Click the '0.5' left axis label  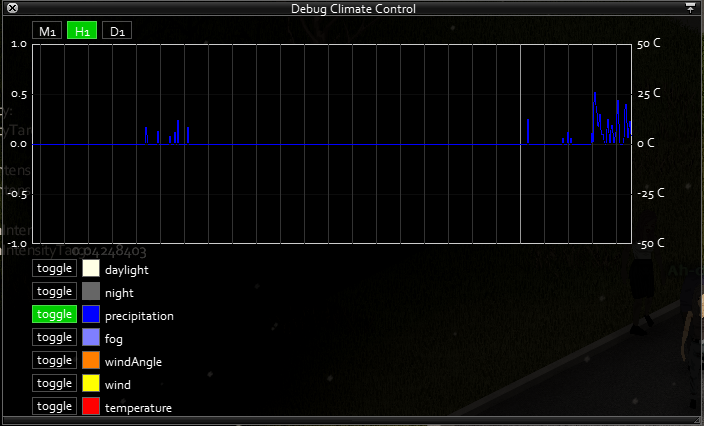point(19,95)
